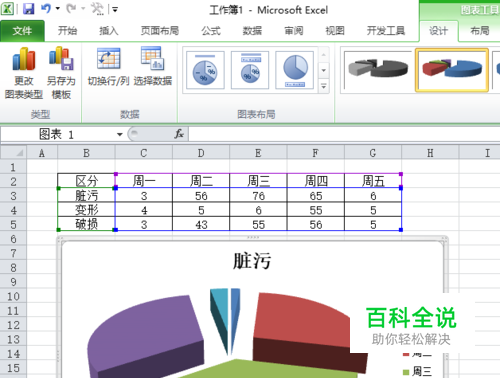This screenshot has width=500, height=378.
Task: Save the workbook using the floppy disk icon
Action: click(x=29, y=9)
